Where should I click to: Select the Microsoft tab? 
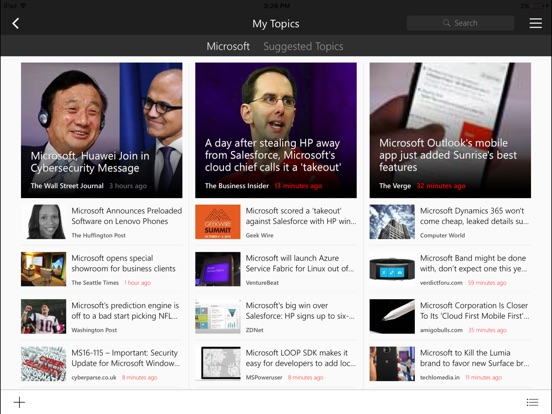(x=228, y=46)
